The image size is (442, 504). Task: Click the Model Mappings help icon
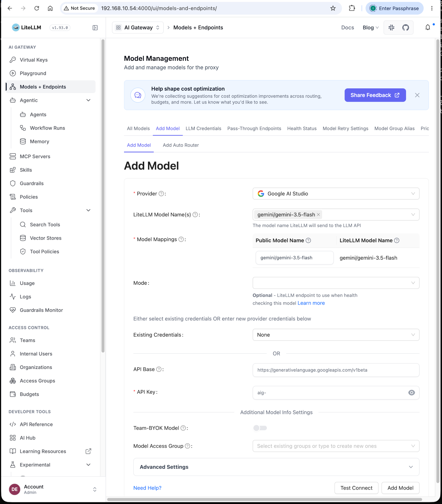coord(181,239)
